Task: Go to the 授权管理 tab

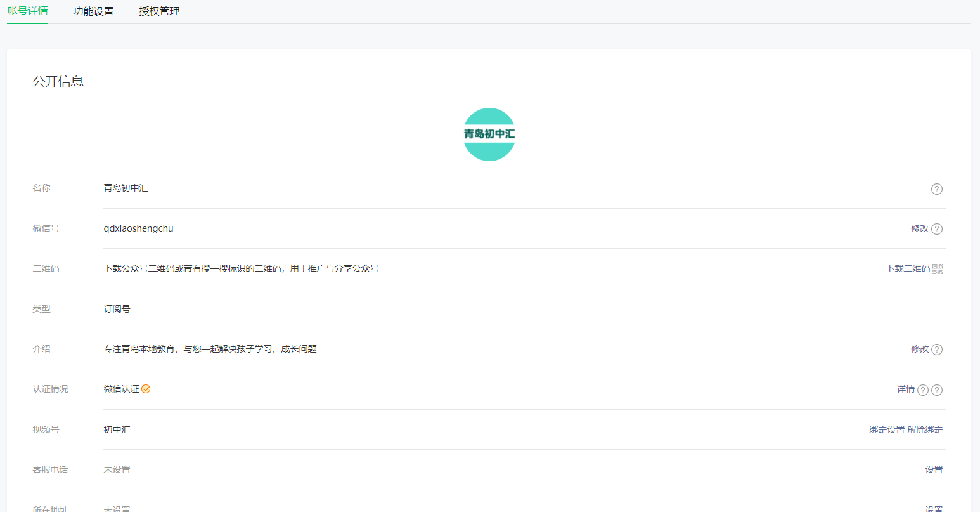Action: click(x=159, y=11)
